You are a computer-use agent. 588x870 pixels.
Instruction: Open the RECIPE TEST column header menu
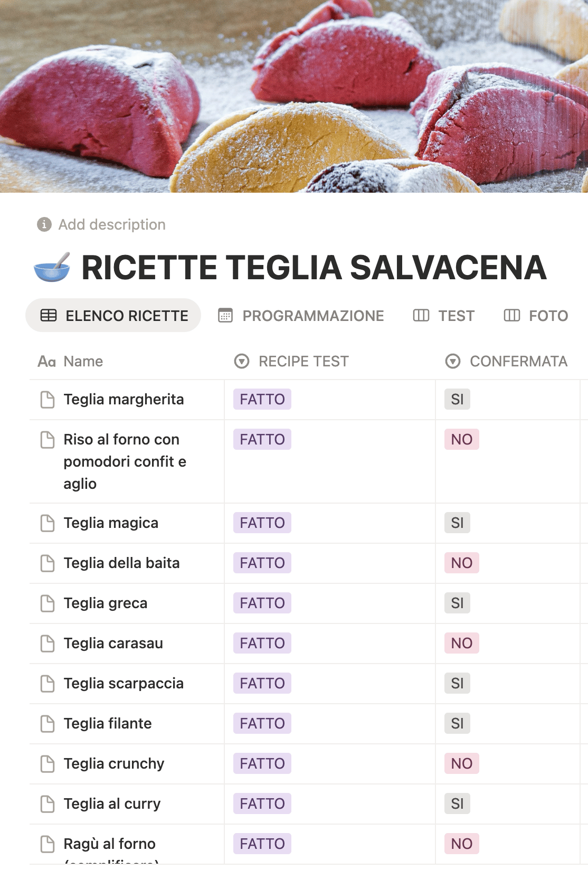point(304,362)
